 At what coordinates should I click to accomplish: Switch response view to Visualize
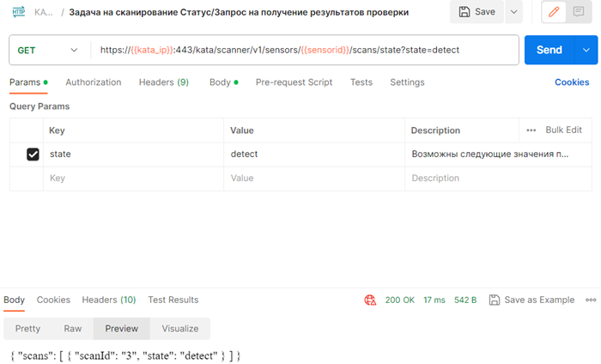click(180, 329)
